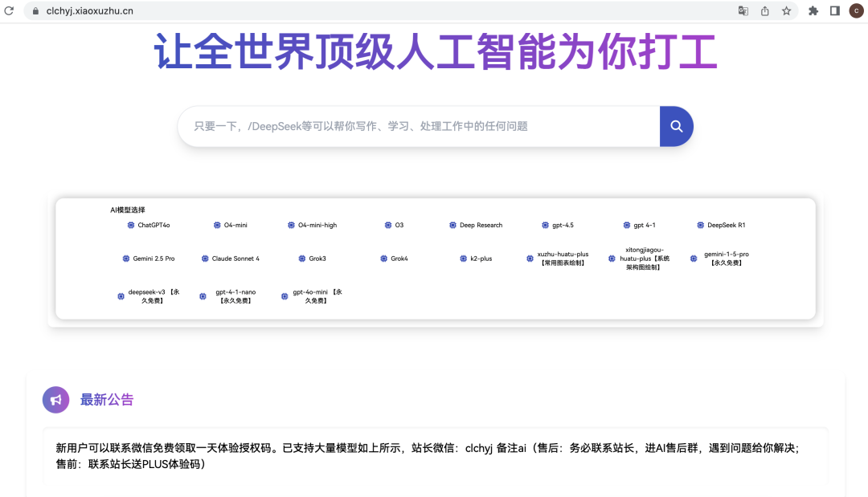868x497 pixels.
Task: Choose the gpt 4-1 model
Action: point(640,225)
